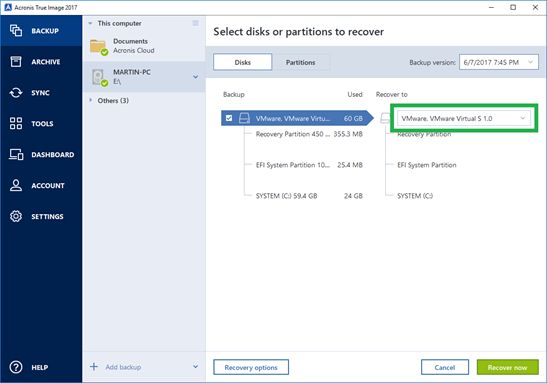Select the MARTIN-PC disk backup icon
Image resolution: width=547 pixels, height=383 pixels.
(99, 77)
